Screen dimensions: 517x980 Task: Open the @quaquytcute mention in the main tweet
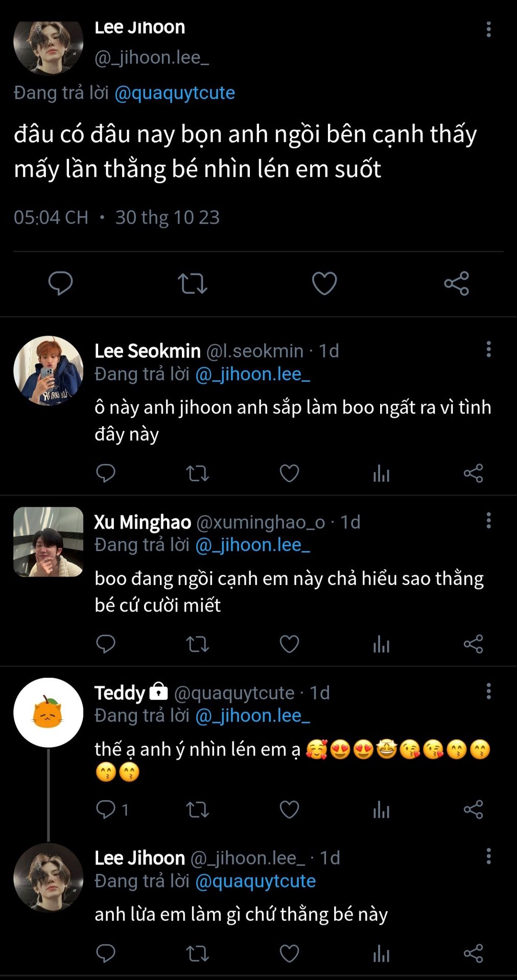175,93
